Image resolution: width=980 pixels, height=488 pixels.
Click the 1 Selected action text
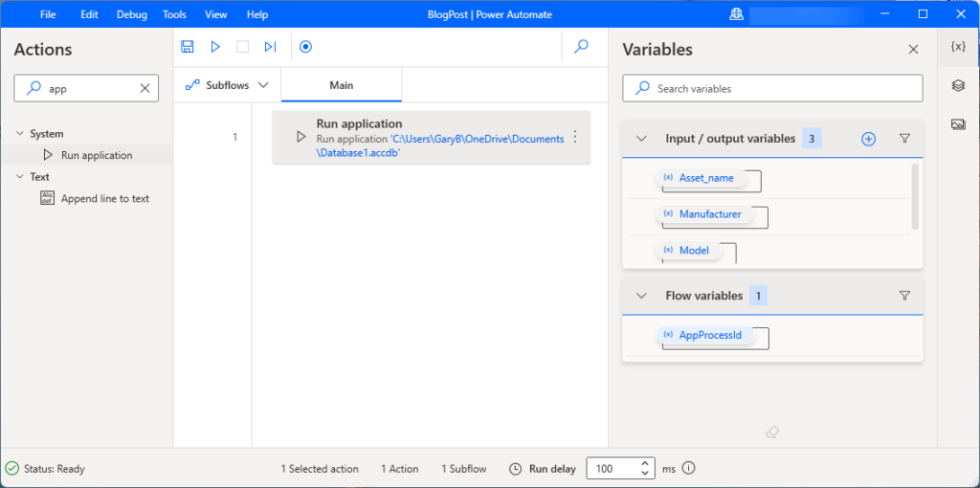[320, 469]
